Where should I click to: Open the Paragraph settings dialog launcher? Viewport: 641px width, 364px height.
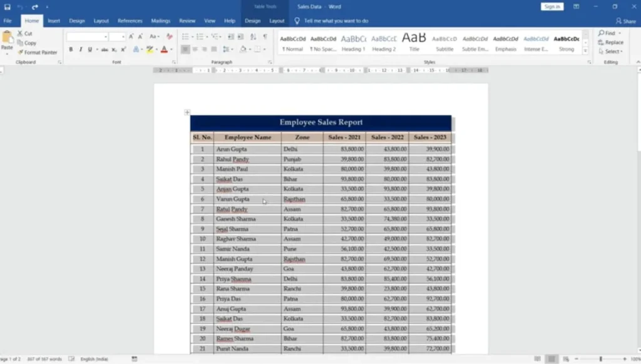pos(270,62)
